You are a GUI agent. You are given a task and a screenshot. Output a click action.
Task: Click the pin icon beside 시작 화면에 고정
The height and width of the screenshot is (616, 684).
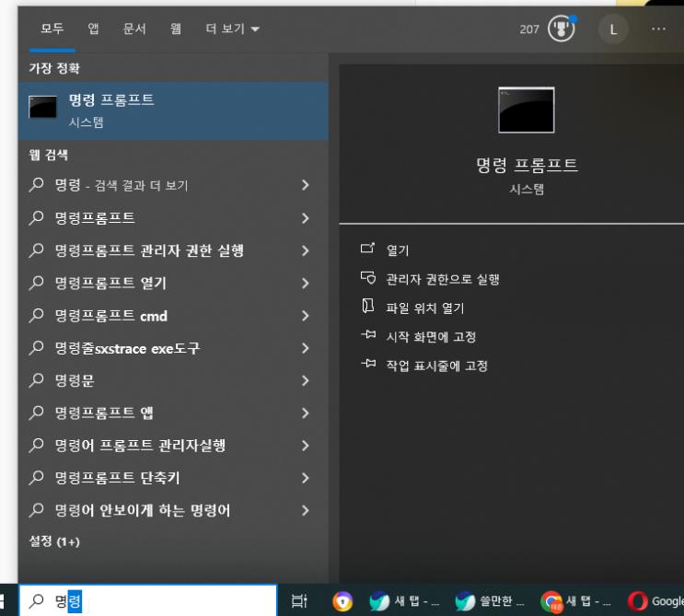coord(367,335)
